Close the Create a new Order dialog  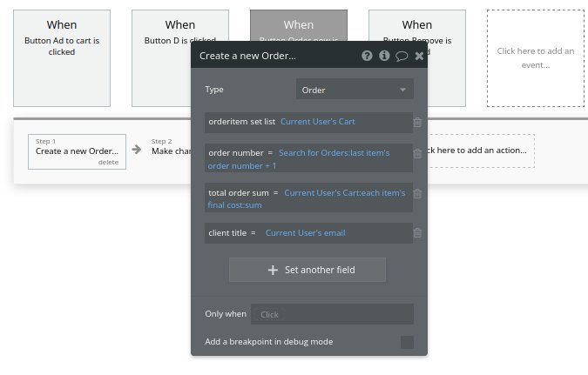pyautogui.click(x=419, y=56)
